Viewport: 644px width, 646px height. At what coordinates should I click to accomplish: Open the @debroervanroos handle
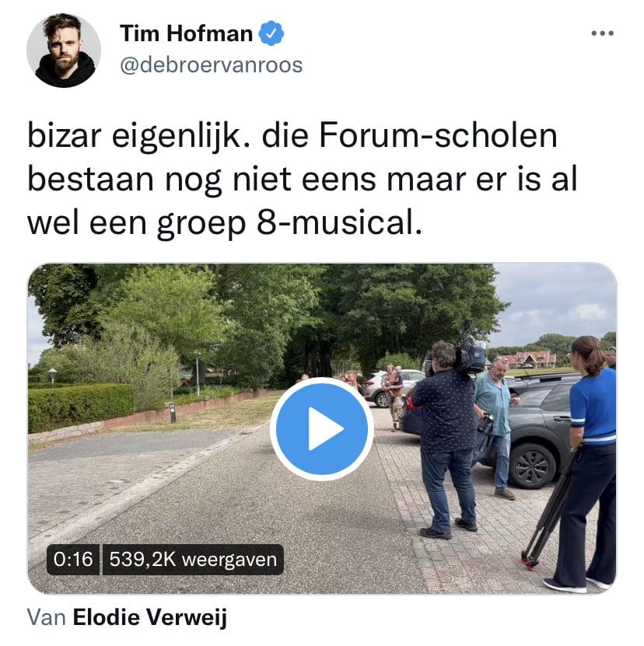point(211,65)
